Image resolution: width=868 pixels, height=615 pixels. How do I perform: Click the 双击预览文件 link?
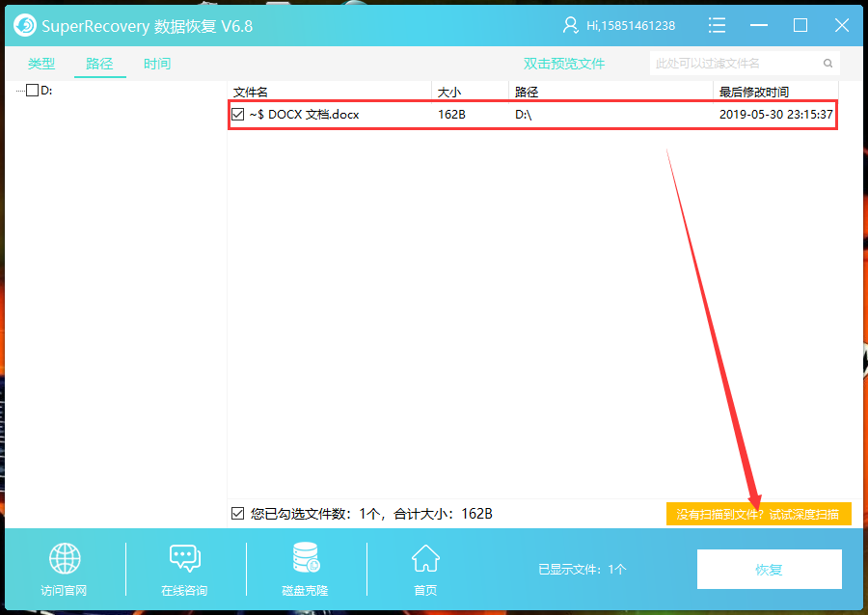564,64
